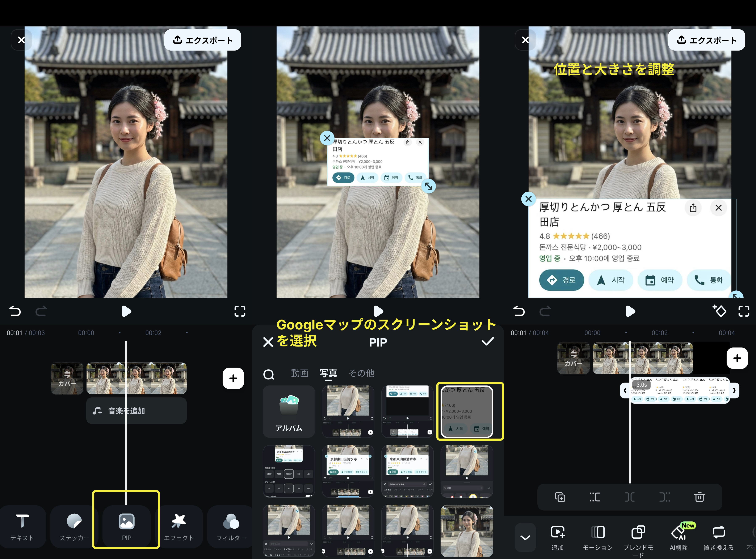
Task: Tap the 置き換える replace icon
Action: point(719,537)
